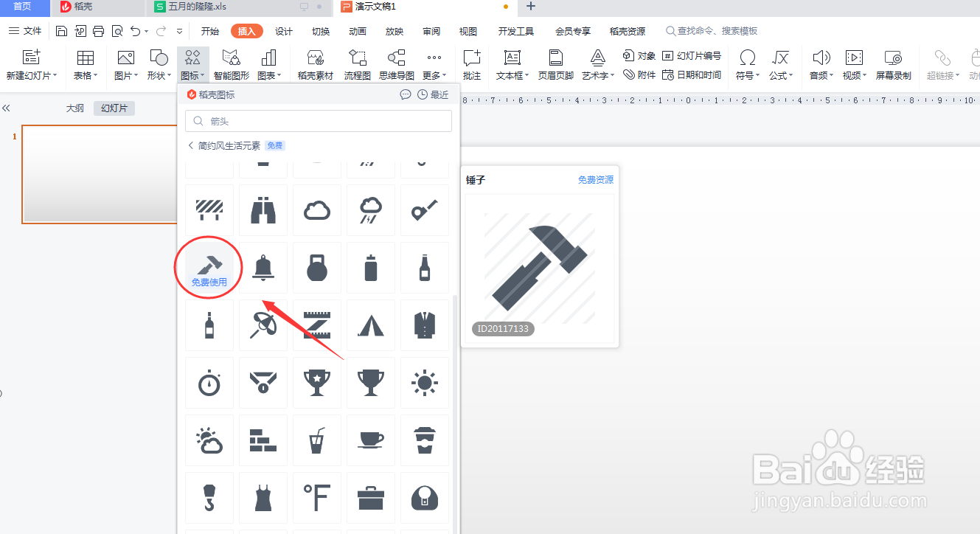Choose the kettlebell icon
The image size is (980, 534).
[x=317, y=267]
